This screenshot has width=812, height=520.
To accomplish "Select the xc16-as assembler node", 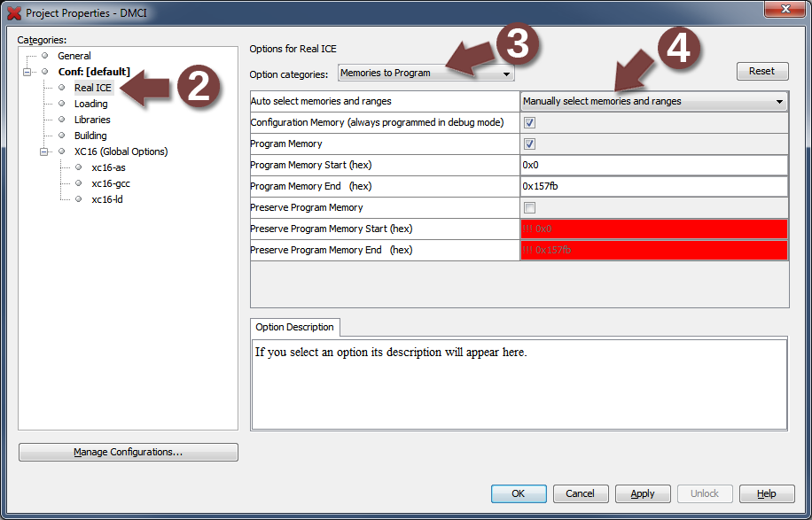I will [x=108, y=167].
